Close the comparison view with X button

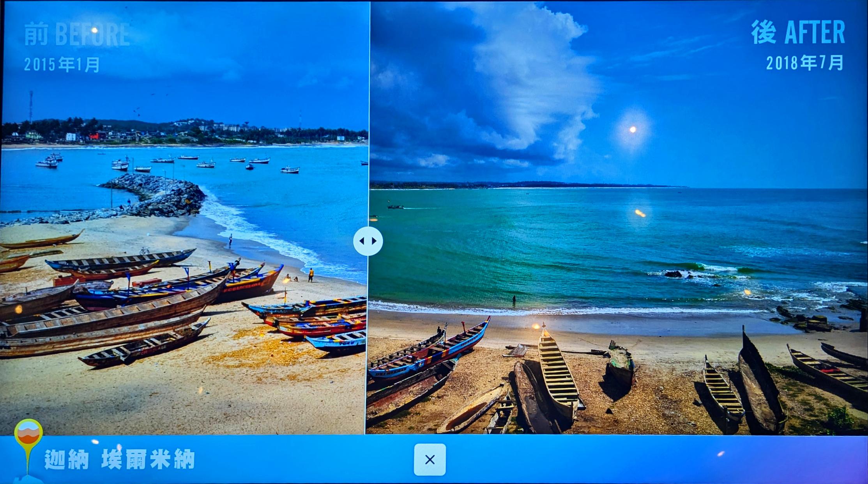[430, 459]
